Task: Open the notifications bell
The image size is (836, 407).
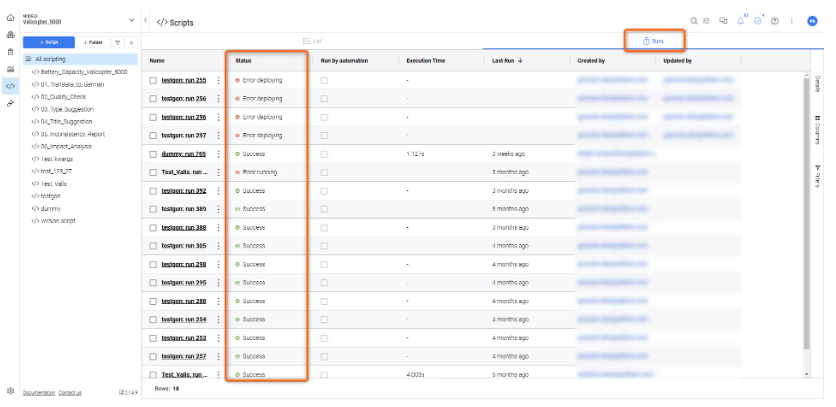Action: point(741,21)
